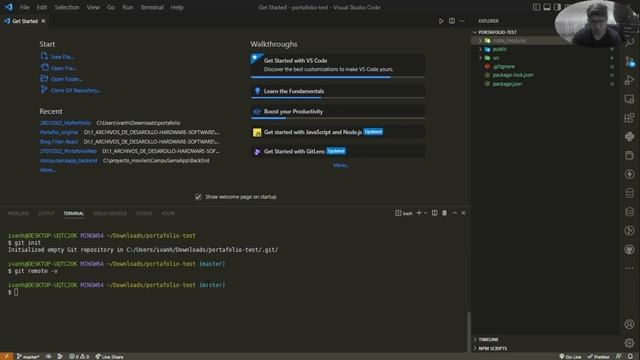The width and height of the screenshot is (640, 360).
Task: Open the Accounts menu icon
Action: tap(629, 324)
